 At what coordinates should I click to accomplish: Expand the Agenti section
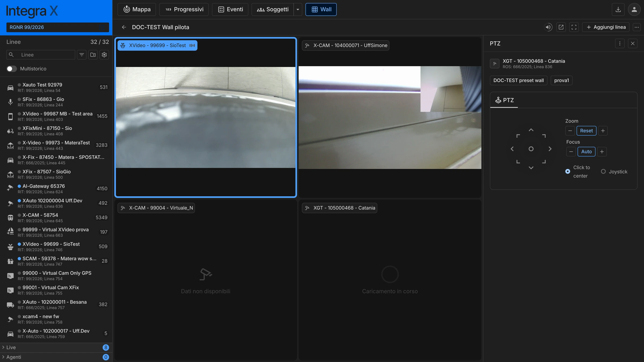(x=56, y=357)
